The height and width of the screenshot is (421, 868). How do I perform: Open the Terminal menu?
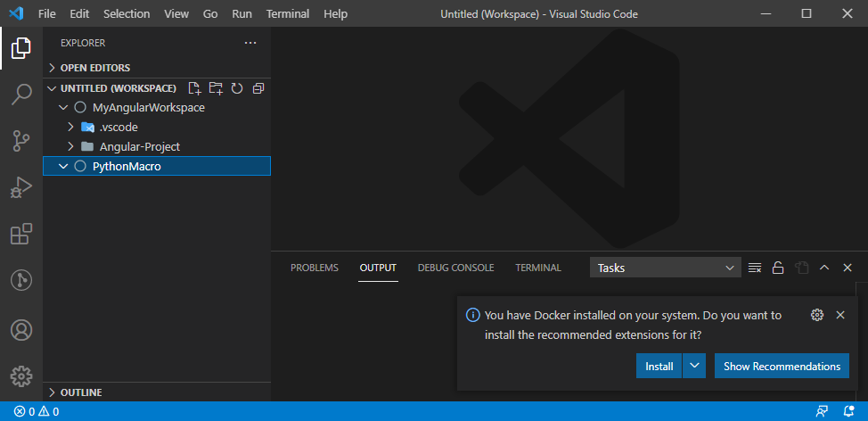click(287, 14)
